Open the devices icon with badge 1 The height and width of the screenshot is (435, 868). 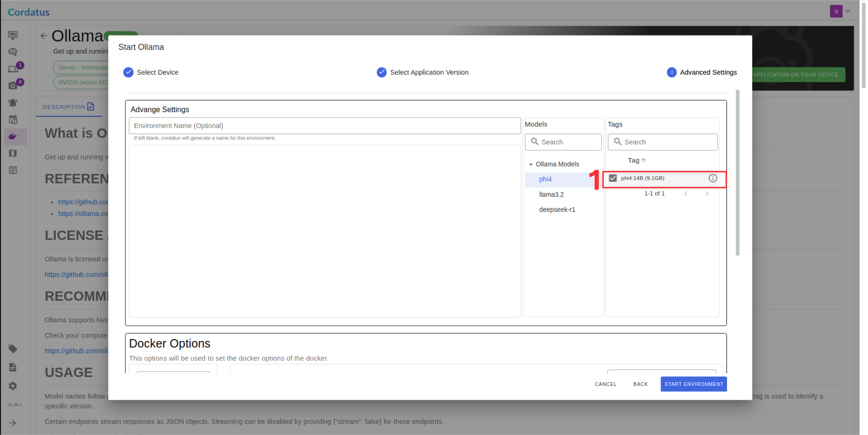(x=13, y=69)
